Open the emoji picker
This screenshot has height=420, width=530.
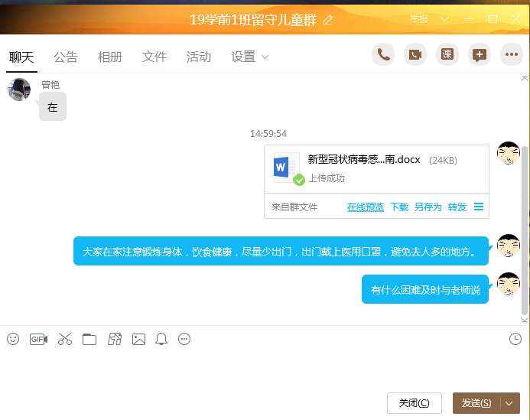coord(13,339)
